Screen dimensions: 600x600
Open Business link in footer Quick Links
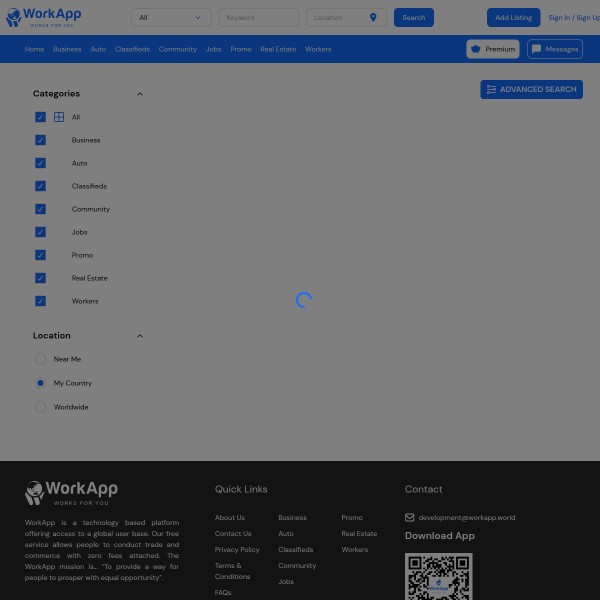point(292,517)
